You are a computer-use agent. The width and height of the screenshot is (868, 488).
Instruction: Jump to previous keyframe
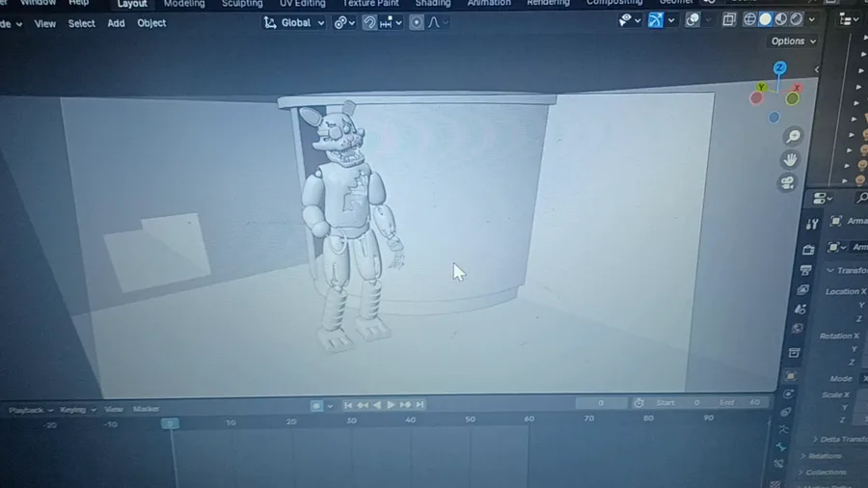(x=363, y=405)
